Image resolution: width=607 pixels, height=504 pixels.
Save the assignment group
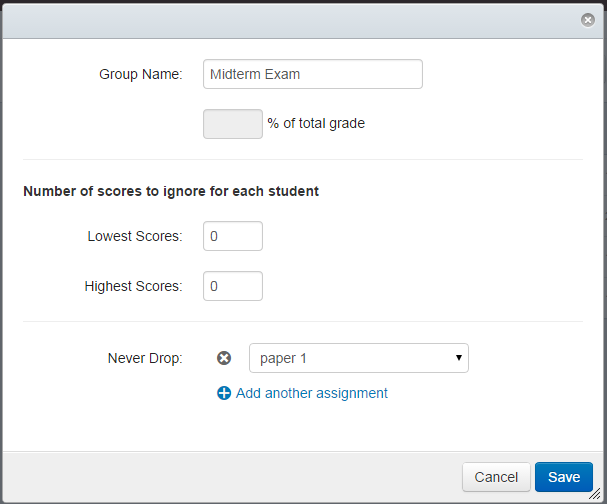pos(564,477)
